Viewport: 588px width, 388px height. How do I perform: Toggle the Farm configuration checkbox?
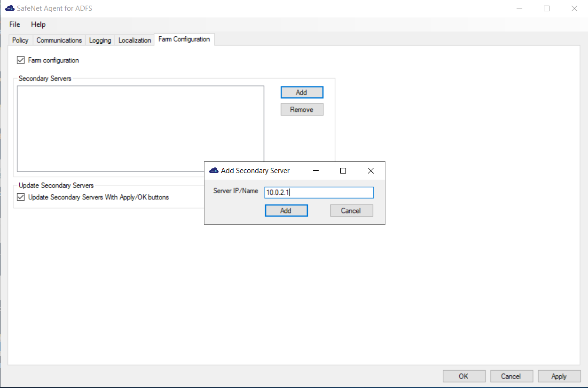pyautogui.click(x=21, y=60)
